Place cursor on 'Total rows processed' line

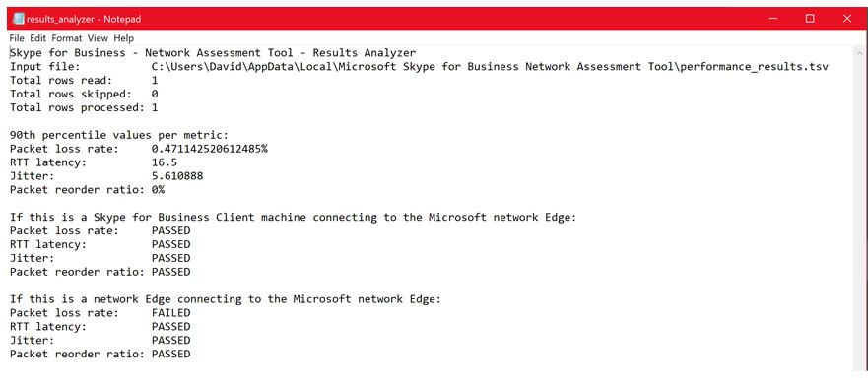(84, 107)
